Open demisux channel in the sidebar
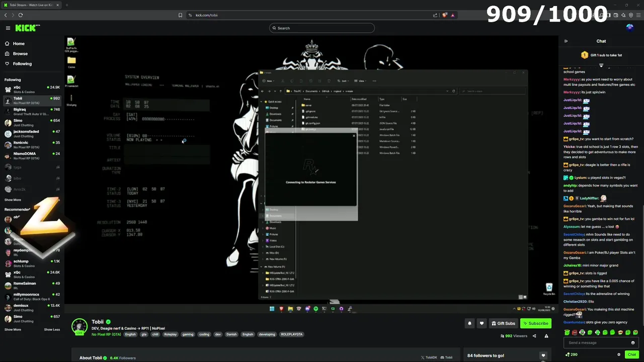Image resolution: width=644 pixels, height=362 pixels. pos(32,308)
